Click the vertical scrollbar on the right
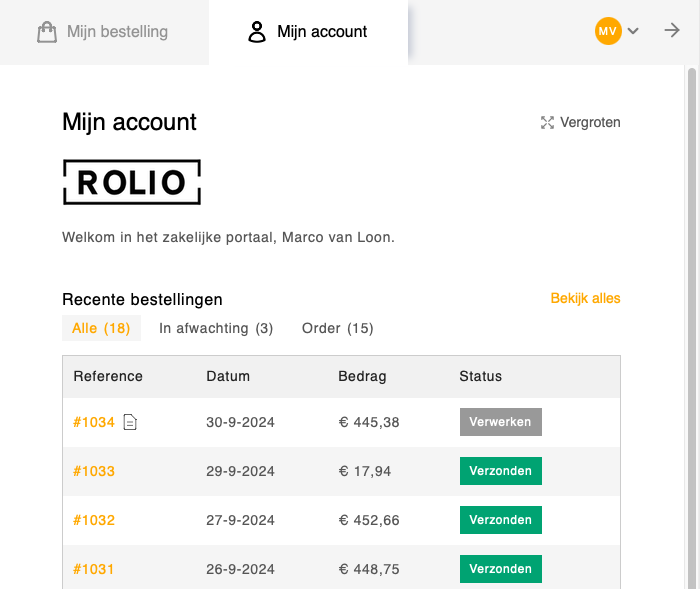 [x=692, y=300]
